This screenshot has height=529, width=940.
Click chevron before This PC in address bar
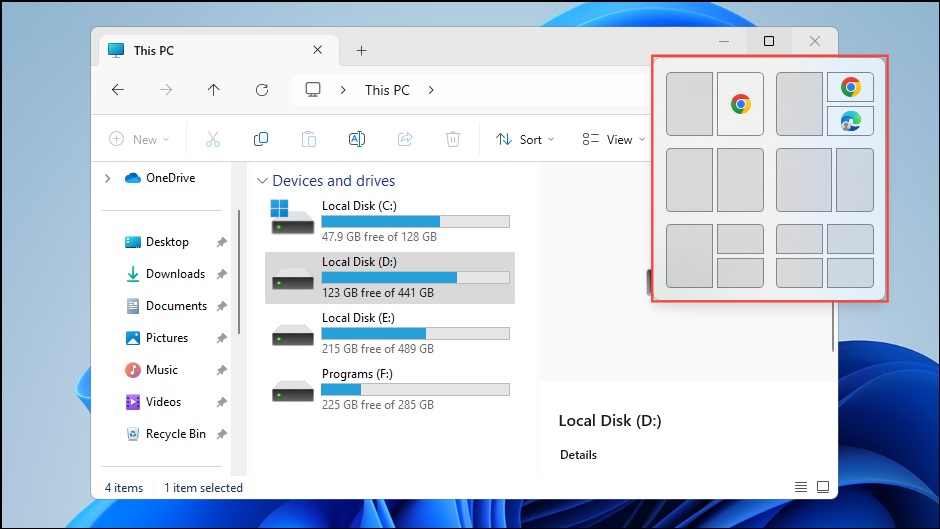[343, 90]
